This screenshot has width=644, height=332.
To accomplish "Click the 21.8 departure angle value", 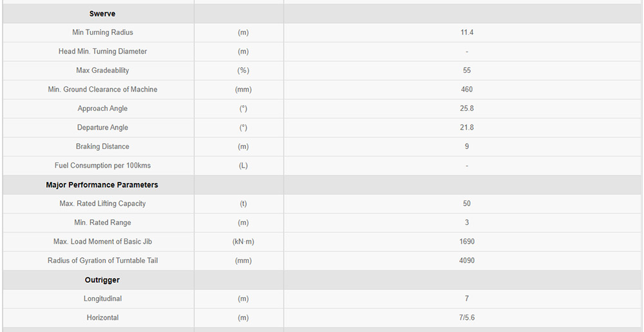I will click(466, 128).
